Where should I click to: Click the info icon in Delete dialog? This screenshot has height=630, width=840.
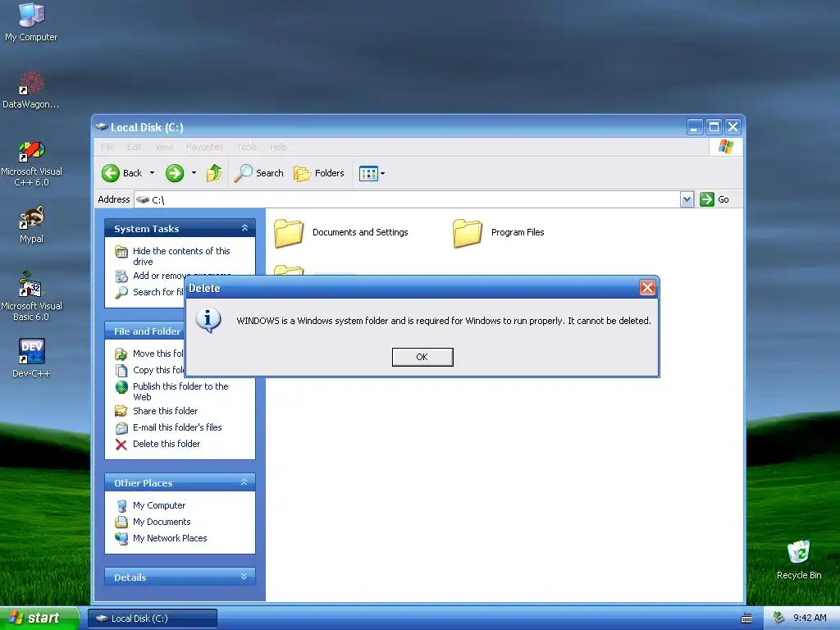pos(208,321)
